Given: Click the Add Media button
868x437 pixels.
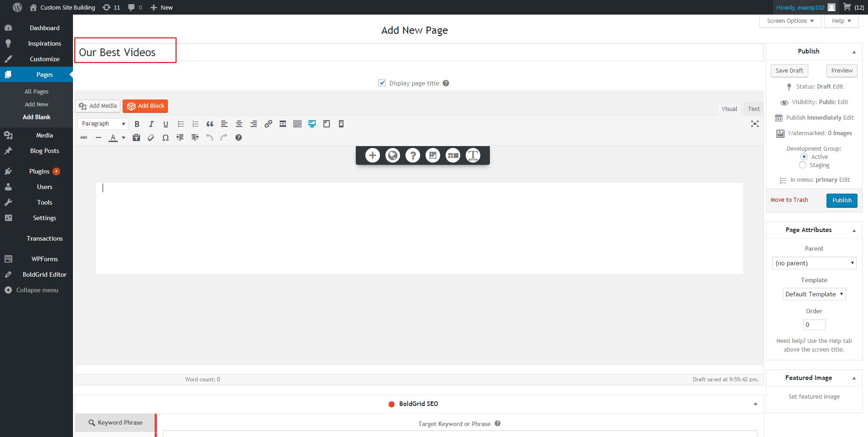Looking at the screenshot, I should pos(98,106).
